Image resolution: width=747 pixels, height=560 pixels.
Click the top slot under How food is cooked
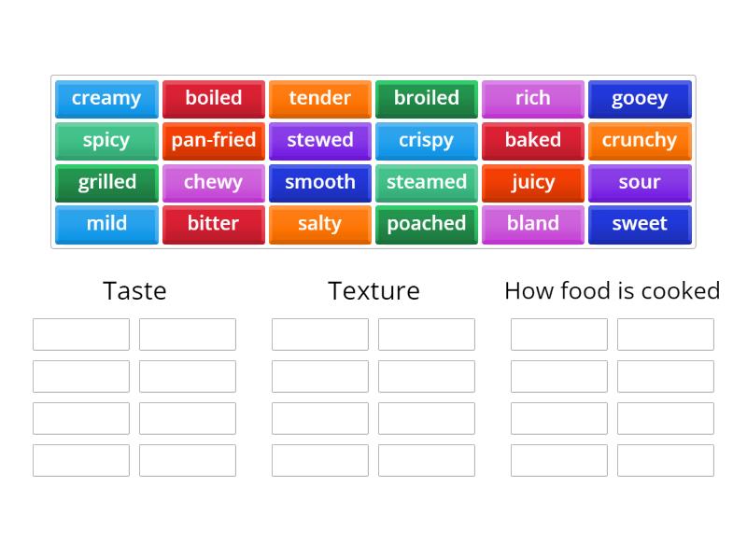(x=558, y=333)
